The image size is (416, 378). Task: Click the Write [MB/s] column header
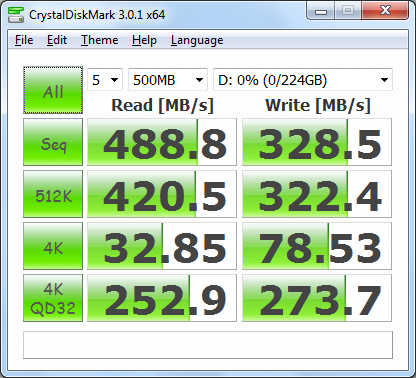click(x=318, y=106)
